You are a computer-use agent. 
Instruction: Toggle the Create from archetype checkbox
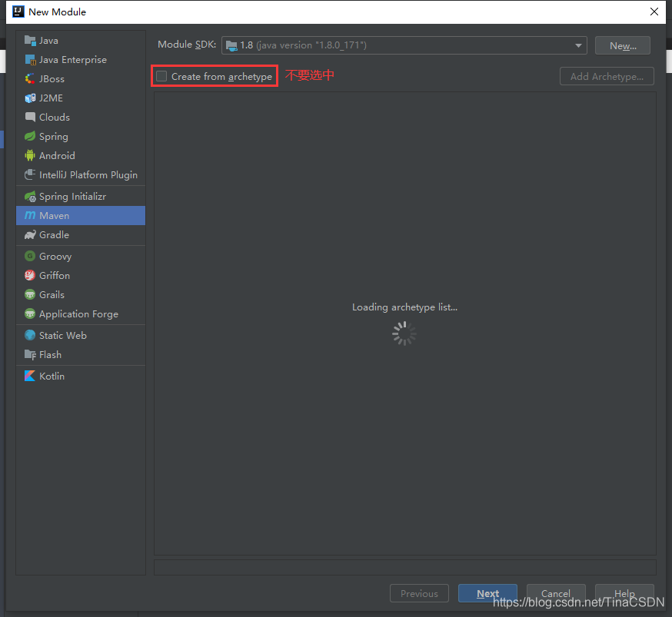tap(161, 76)
